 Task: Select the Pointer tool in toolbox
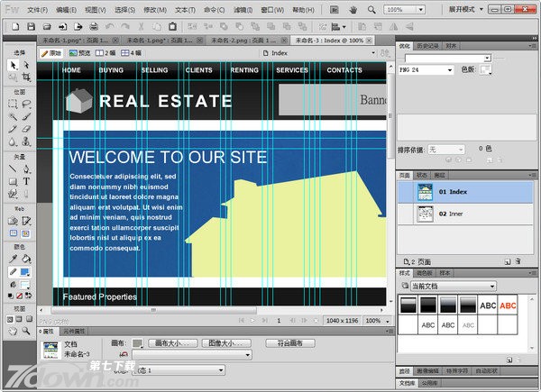tap(13, 65)
